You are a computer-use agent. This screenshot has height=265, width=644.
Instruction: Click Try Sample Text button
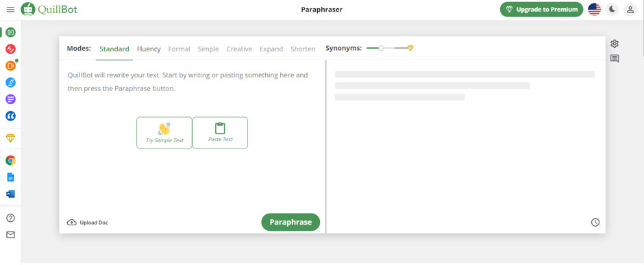tap(164, 133)
